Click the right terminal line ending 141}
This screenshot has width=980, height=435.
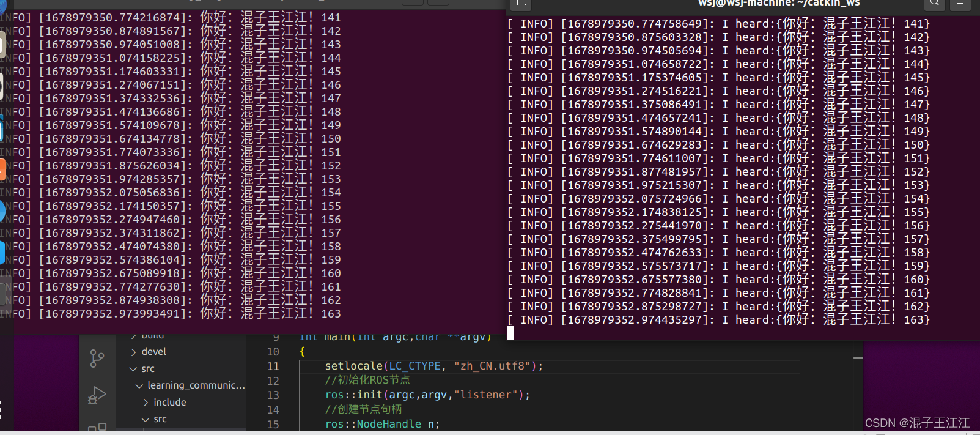click(718, 24)
